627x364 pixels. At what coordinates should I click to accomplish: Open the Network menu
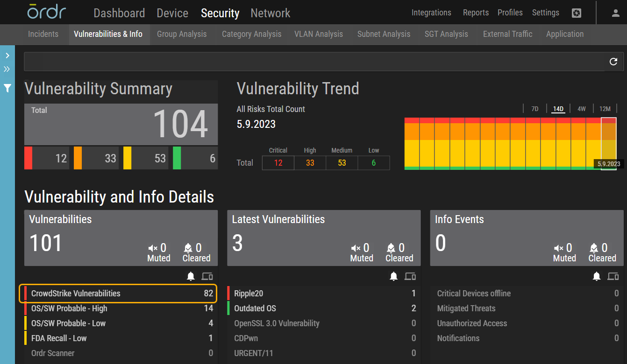(x=270, y=13)
